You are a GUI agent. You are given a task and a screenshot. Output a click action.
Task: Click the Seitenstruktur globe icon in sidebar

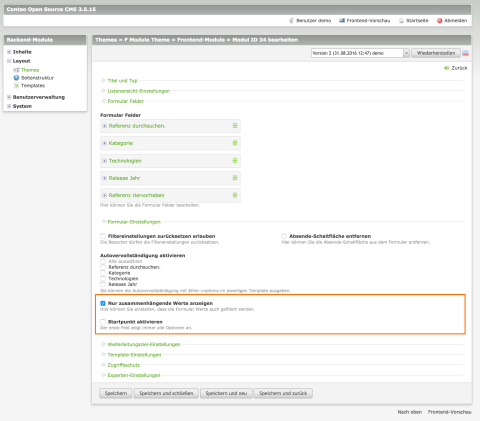pyautogui.click(x=16, y=78)
